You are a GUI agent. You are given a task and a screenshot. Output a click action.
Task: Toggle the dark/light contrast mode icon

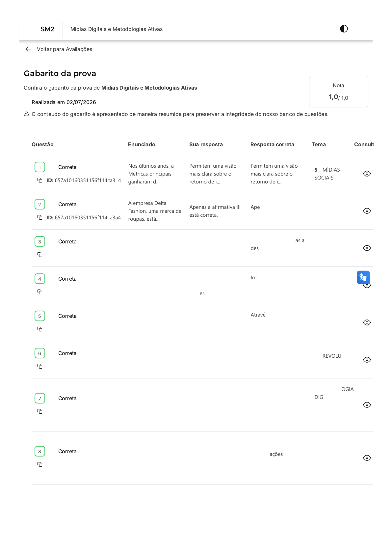344,29
